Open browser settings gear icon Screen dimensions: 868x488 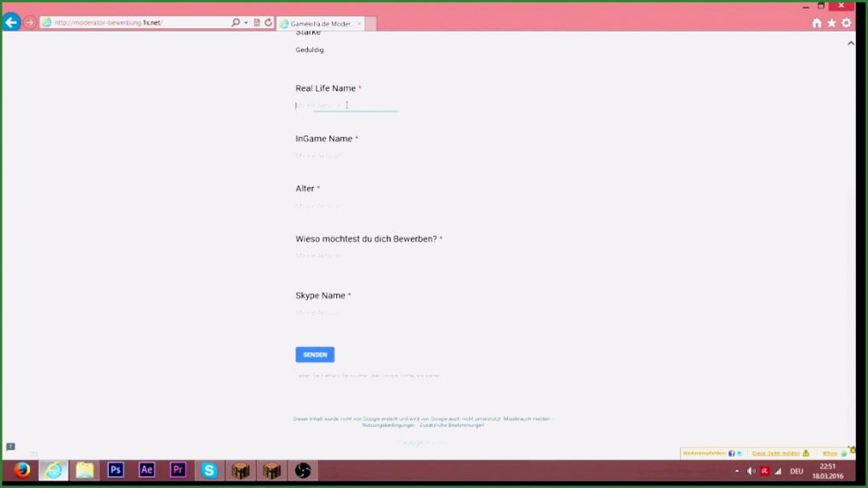pyautogui.click(x=846, y=23)
